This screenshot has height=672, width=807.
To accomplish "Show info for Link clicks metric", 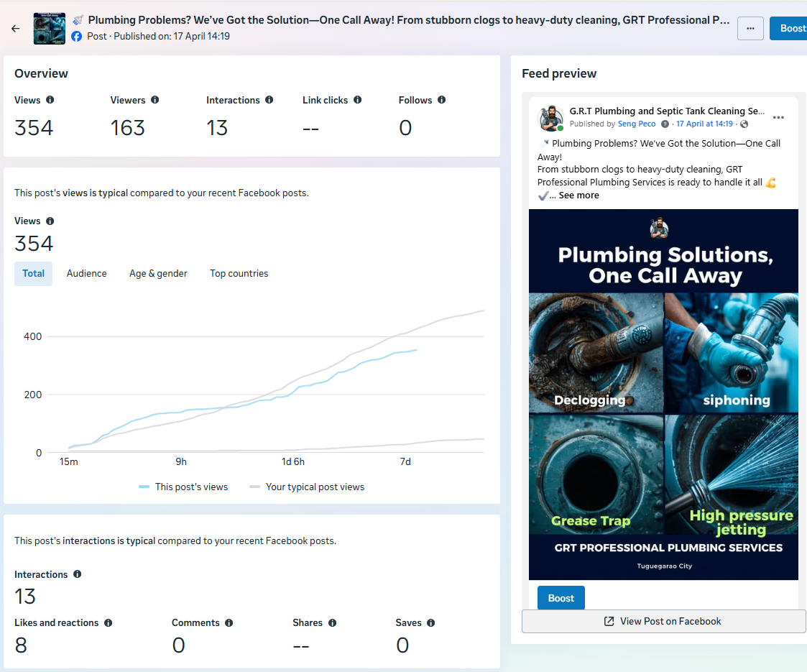I will pyautogui.click(x=358, y=100).
